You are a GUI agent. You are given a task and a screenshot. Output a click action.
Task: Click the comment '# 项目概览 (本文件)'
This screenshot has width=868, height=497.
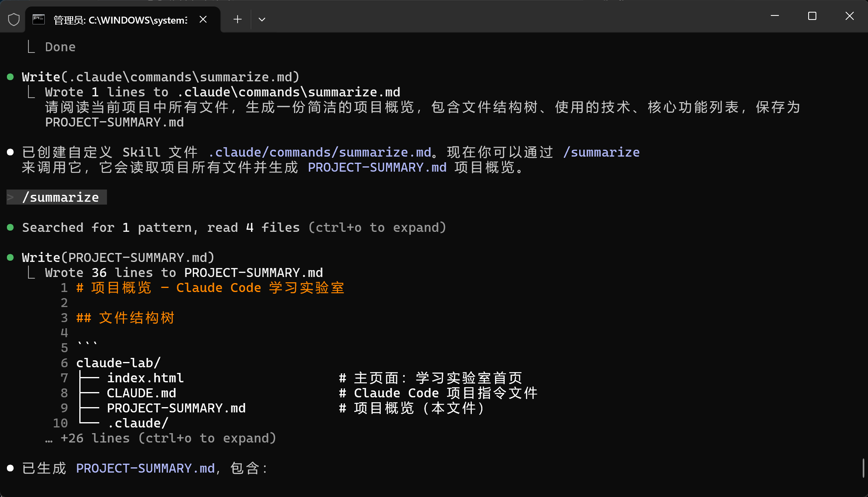[412, 408]
